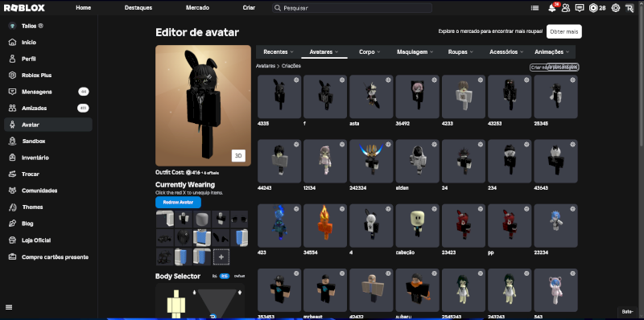Image resolution: width=644 pixels, height=320 pixels.
Task: Toggle the 3D view button on avatar preview
Action: click(238, 155)
